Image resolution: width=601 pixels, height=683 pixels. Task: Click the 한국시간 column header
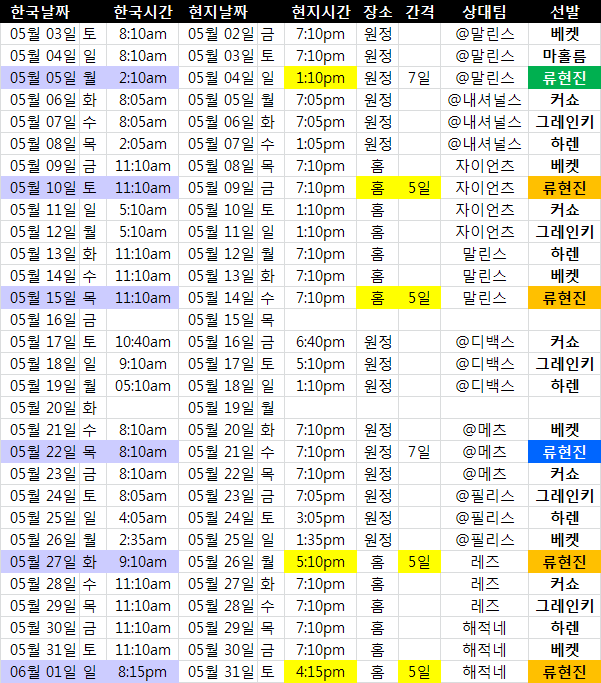point(143,12)
